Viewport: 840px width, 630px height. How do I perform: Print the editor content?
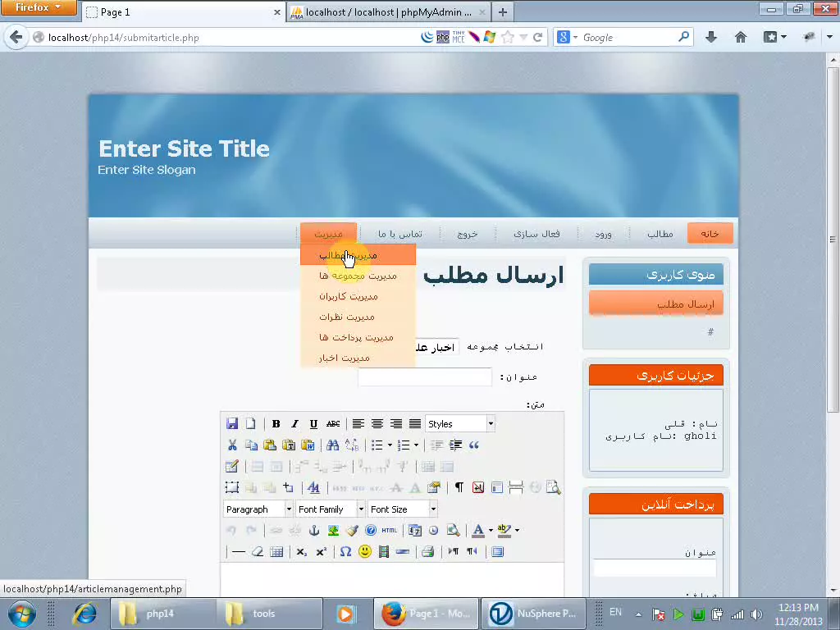click(x=427, y=551)
